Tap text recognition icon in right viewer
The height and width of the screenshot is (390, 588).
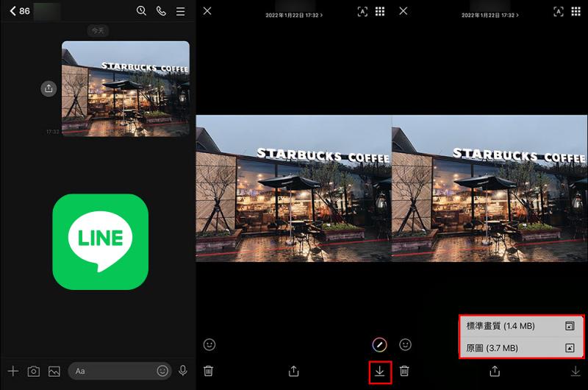(x=559, y=12)
